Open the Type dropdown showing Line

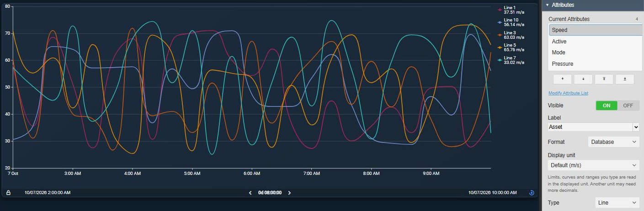pyautogui.click(x=617, y=203)
